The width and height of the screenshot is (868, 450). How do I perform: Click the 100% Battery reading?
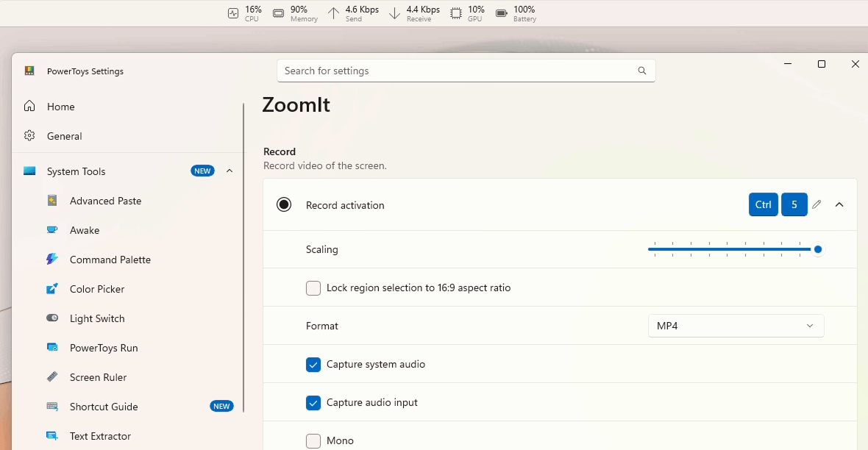[524, 10]
